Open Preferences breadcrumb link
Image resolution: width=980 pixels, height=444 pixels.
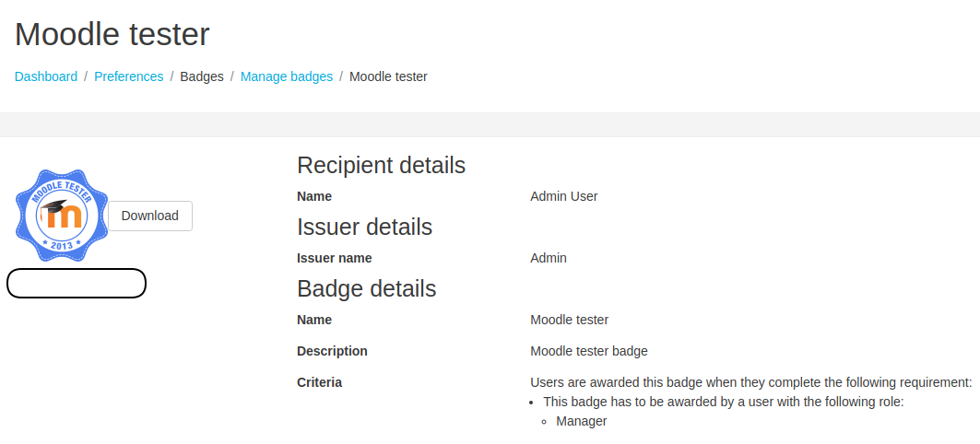pos(129,76)
